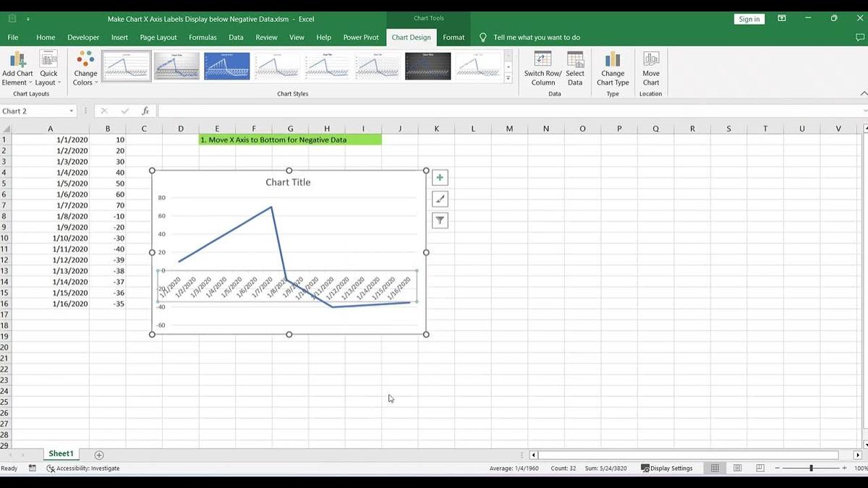Open the Chart Filters funnel icon
This screenshot has width=868, height=488.
[x=440, y=221]
